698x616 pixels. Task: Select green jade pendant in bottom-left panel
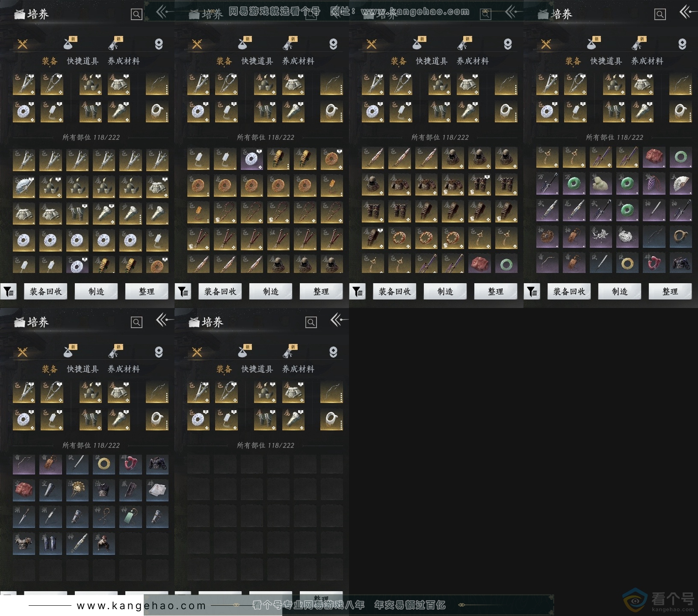click(130, 517)
